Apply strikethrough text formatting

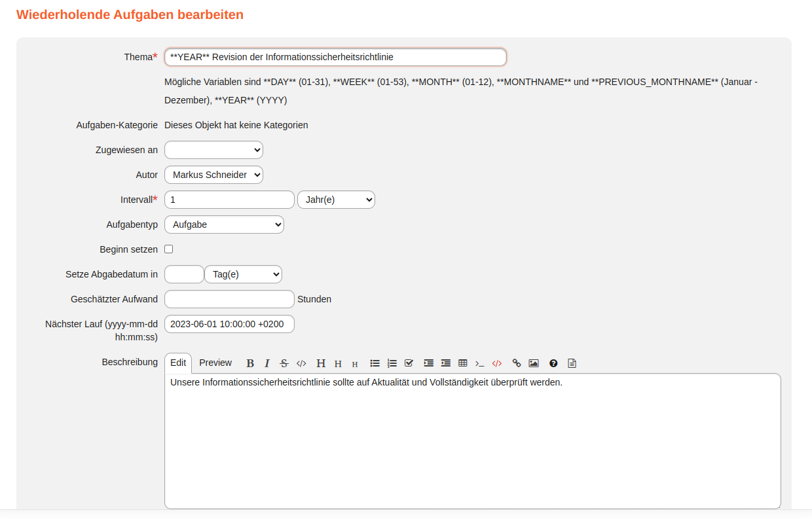284,363
